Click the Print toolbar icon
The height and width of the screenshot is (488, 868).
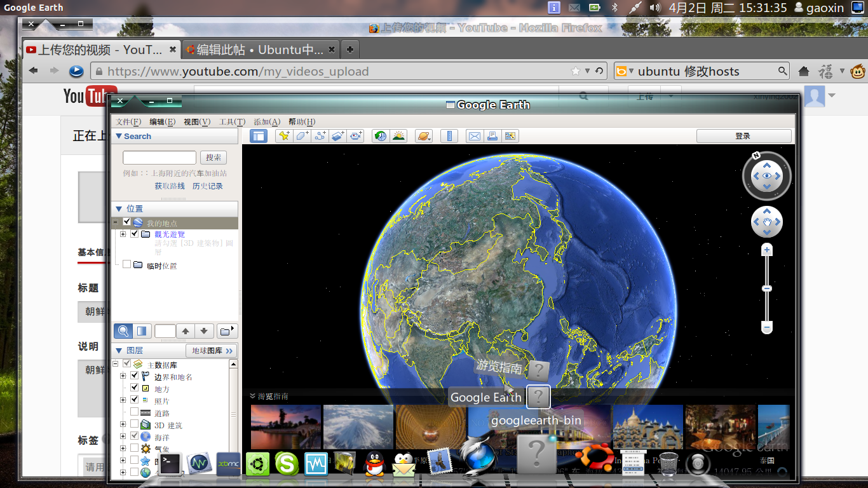click(x=492, y=135)
